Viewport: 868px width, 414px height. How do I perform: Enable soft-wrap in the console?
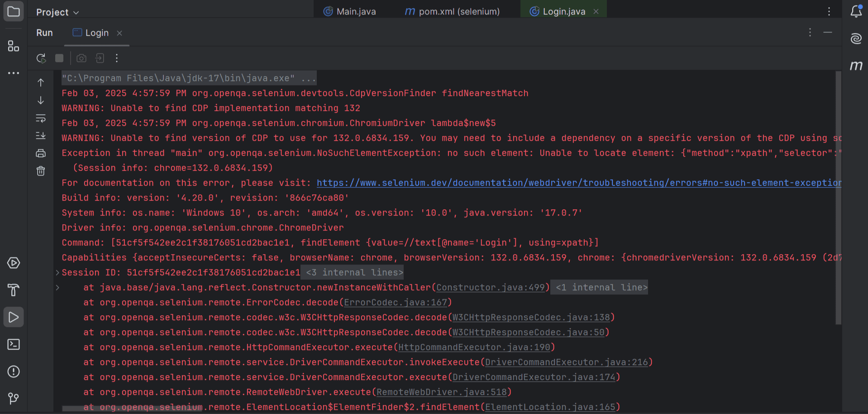(x=41, y=118)
